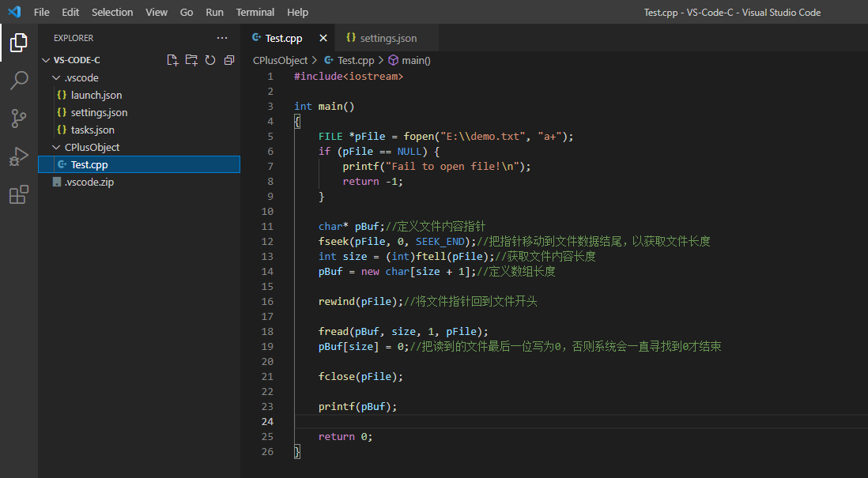Screen dimensions: 868x478
Task: Open the Extensions view
Action: pyautogui.click(x=19, y=194)
